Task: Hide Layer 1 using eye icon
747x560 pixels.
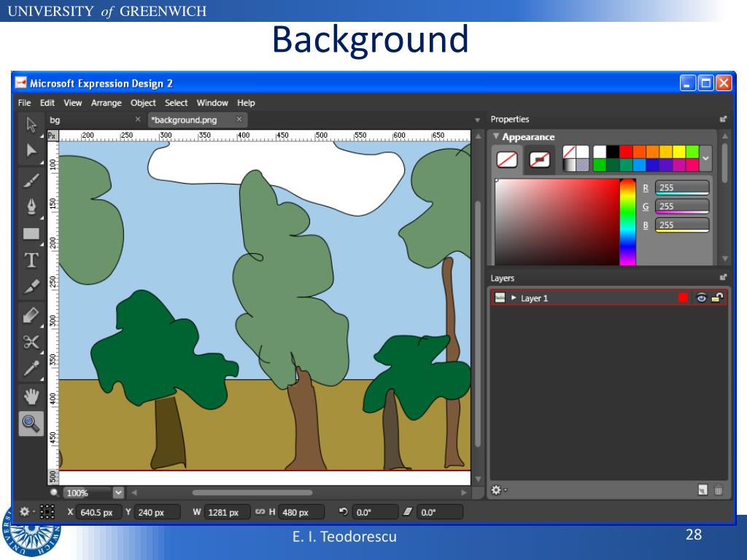Action: [x=702, y=297]
